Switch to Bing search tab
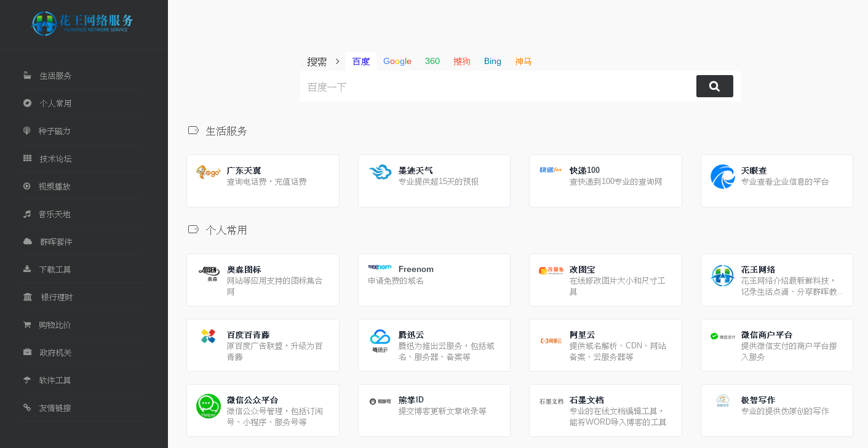The width and height of the screenshot is (868, 448). tap(493, 62)
